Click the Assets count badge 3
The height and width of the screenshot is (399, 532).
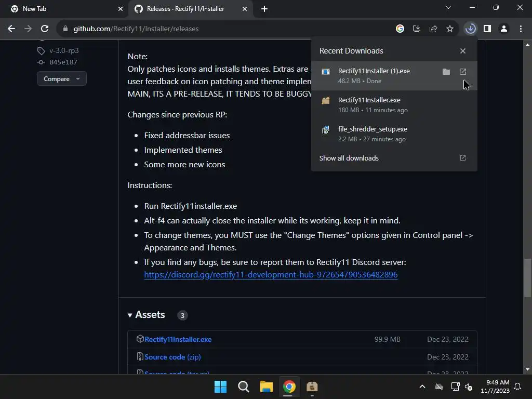tap(182, 315)
